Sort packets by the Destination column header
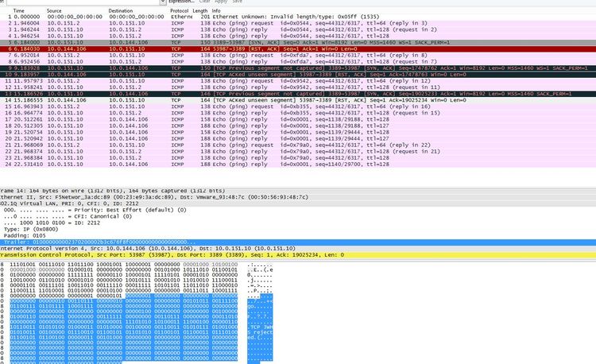The image size is (596, 364). (121, 10)
